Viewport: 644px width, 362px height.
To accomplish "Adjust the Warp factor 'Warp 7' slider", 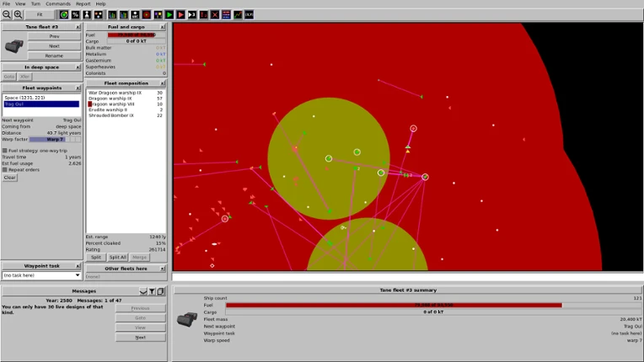I will click(x=55, y=140).
